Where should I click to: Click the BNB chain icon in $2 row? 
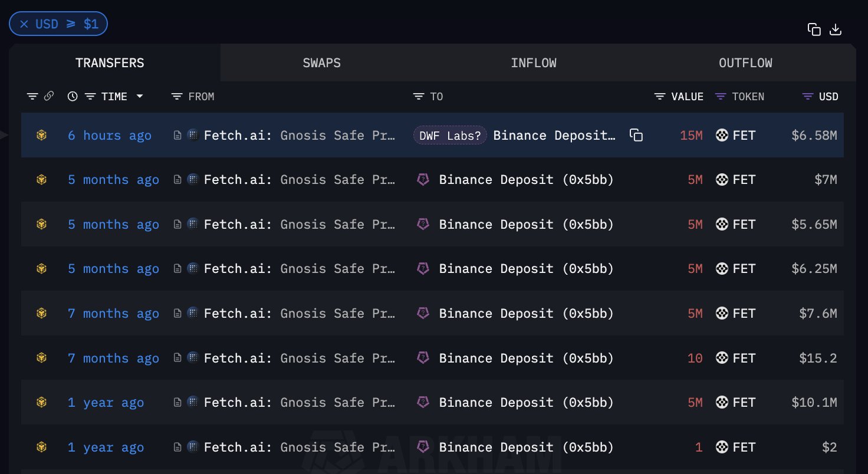tap(41, 447)
